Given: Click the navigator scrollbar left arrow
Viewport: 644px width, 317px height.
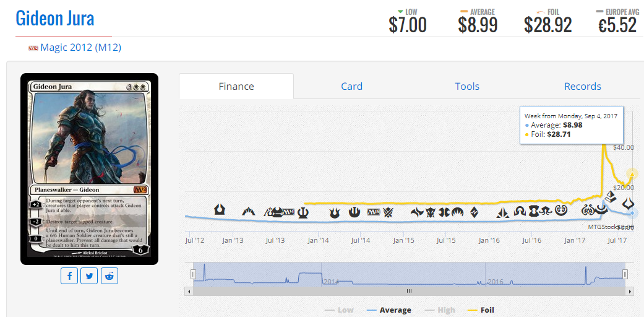Looking at the screenshot, I should coord(189,291).
